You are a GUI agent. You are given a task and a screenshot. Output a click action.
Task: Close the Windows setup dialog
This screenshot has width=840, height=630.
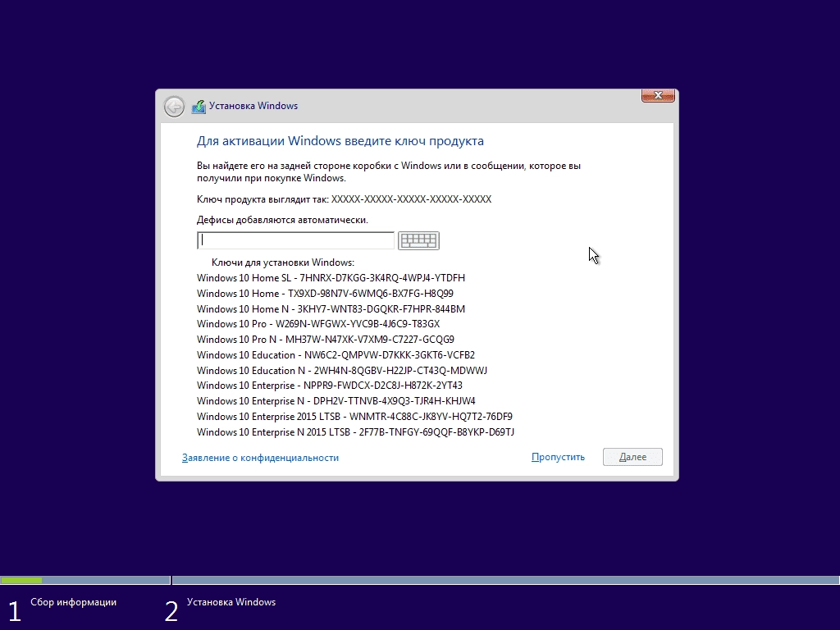tap(658, 95)
